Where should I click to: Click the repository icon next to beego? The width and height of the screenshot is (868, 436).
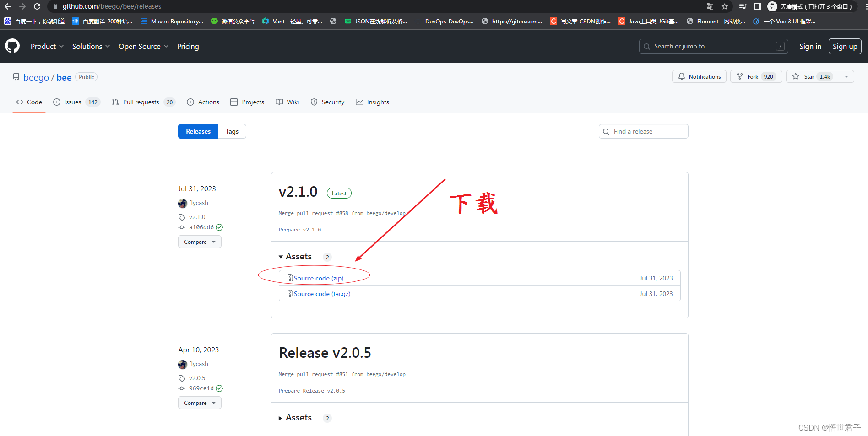click(x=16, y=77)
